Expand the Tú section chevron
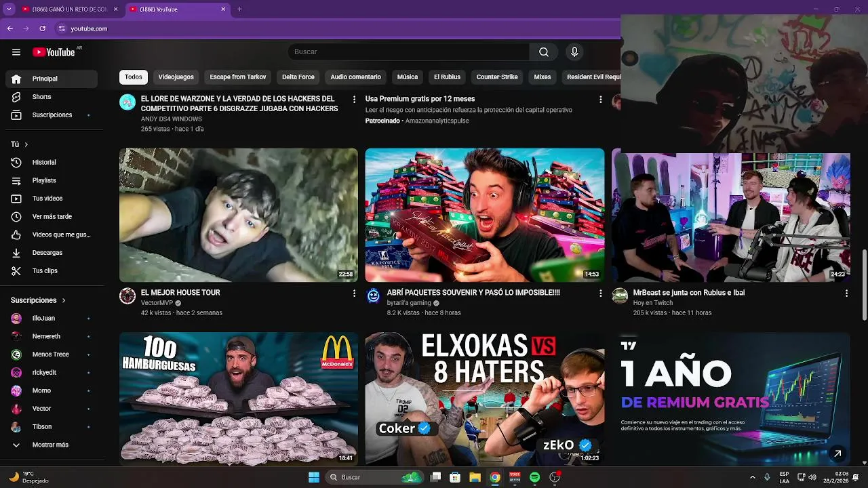Image resolution: width=868 pixels, height=488 pixels. tap(26, 144)
